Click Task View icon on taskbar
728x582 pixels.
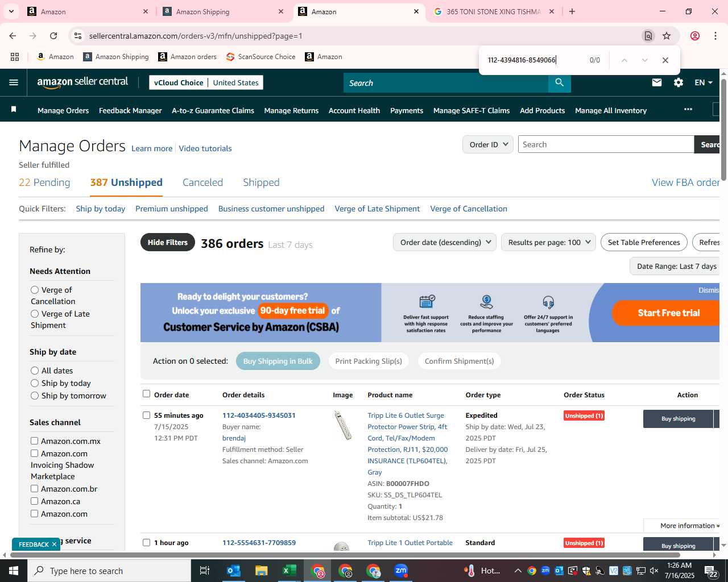205,571
